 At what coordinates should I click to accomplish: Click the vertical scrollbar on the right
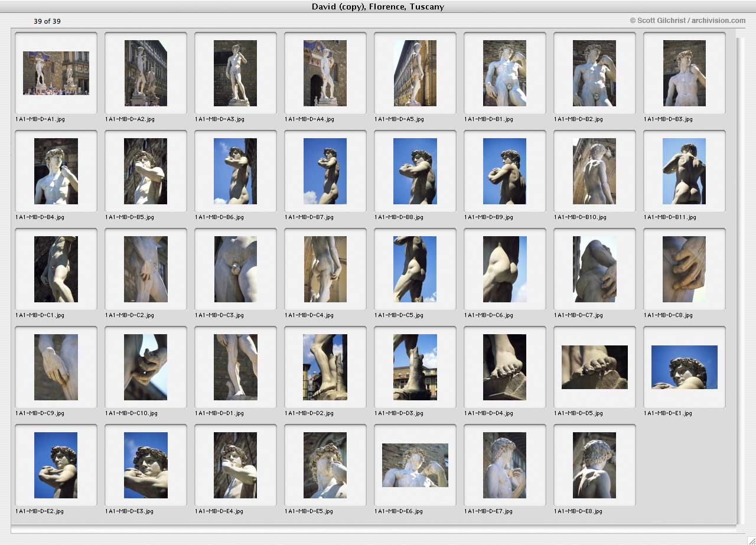[x=741, y=280]
